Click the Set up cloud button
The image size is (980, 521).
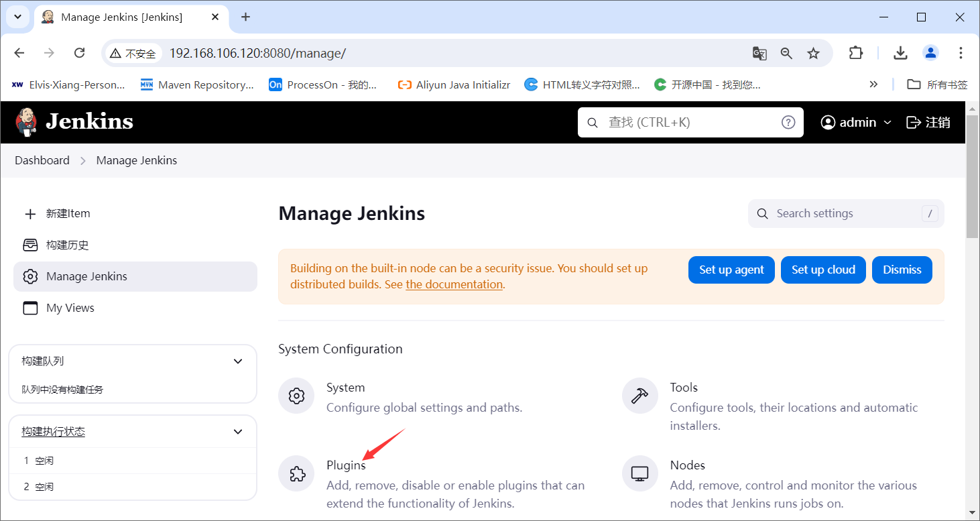(823, 270)
